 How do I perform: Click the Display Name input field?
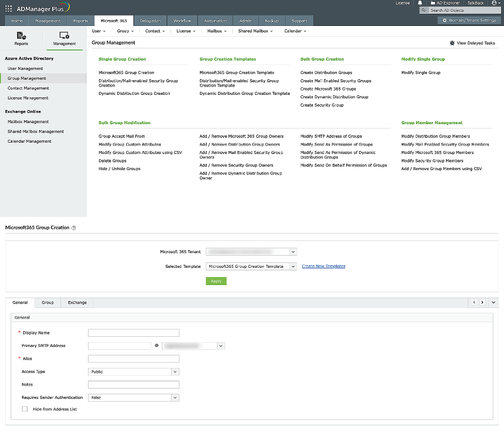click(133, 333)
